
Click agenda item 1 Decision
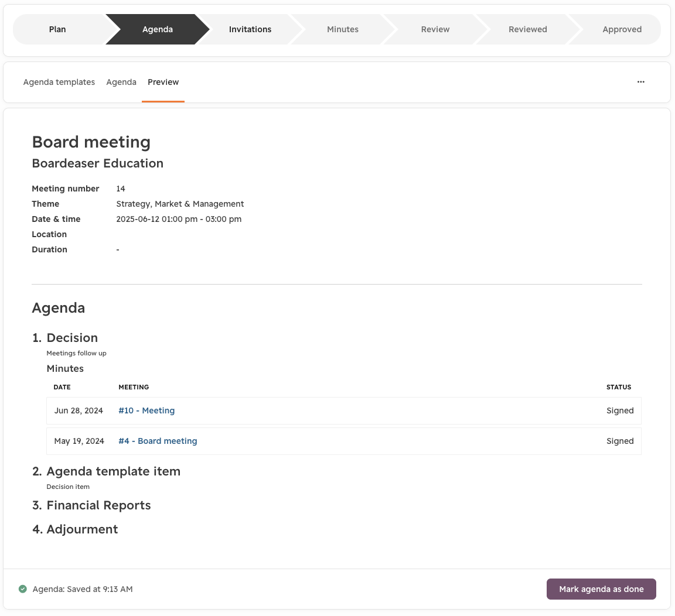[x=72, y=338]
